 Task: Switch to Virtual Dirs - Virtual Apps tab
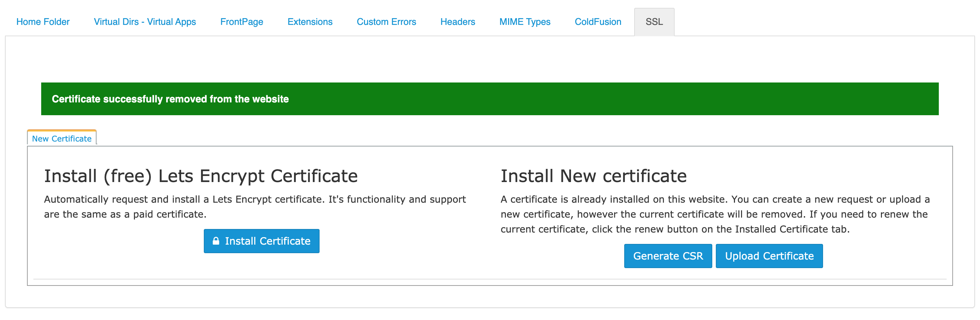[x=145, y=22]
